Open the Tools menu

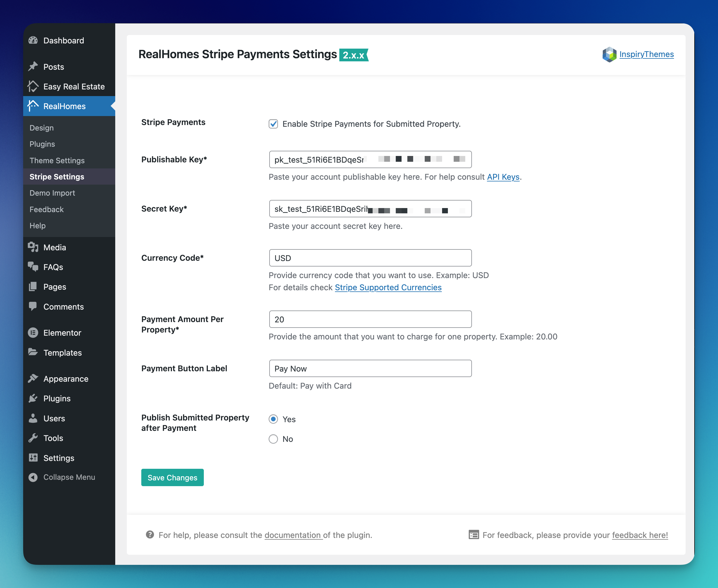point(69,438)
